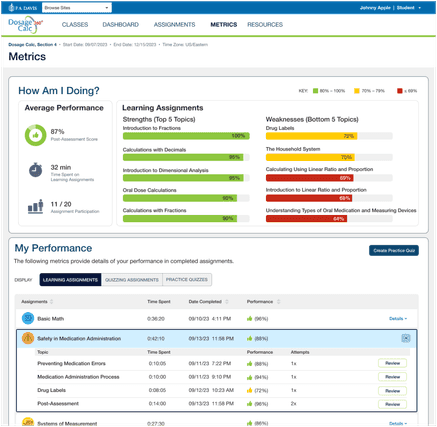Click the yellow 70%-79% key swatch
437x427 pixels.
tap(357, 91)
